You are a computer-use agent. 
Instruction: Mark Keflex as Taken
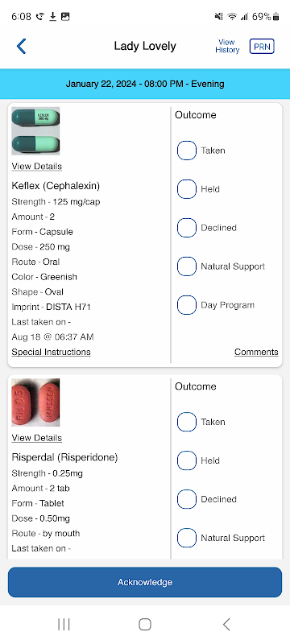coord(187,151)
